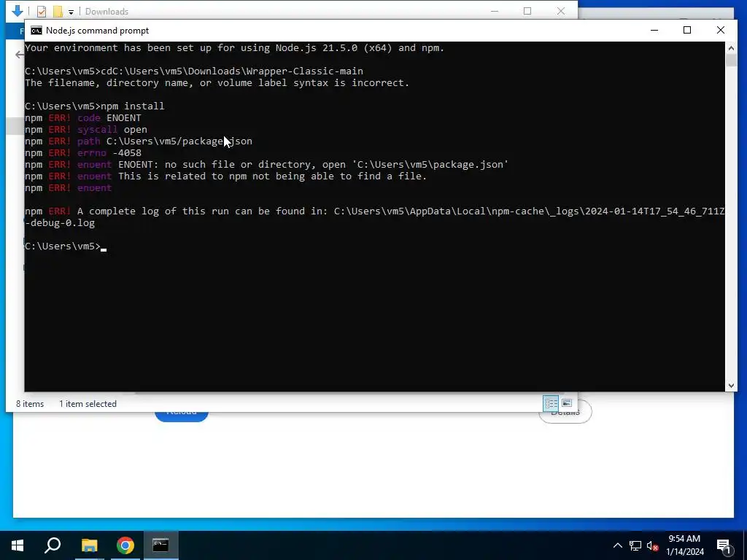This screenshot has width=747, height=560.
Task: Open the Quick Access Toolbar dropdown in Downloads
Action: 71,12
